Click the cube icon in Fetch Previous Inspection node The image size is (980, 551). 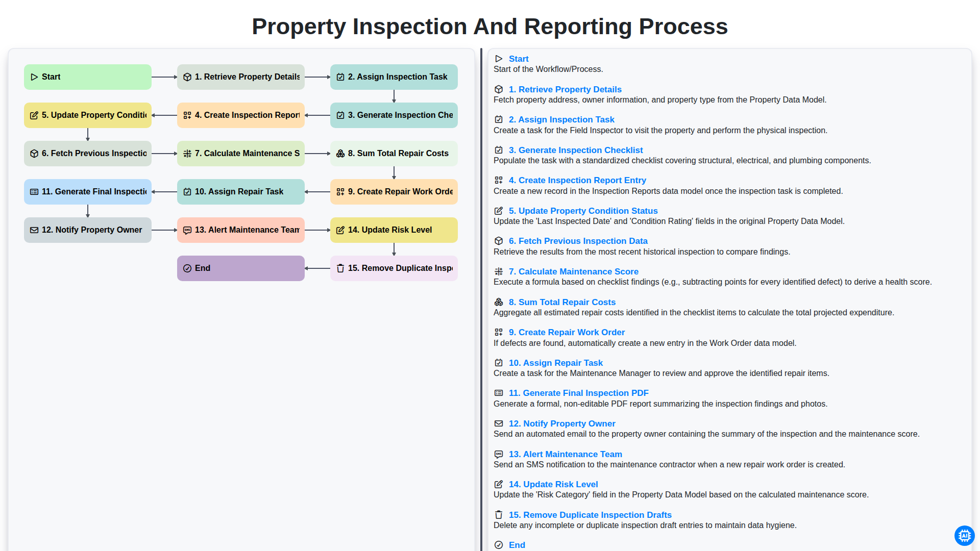[34, 154]
